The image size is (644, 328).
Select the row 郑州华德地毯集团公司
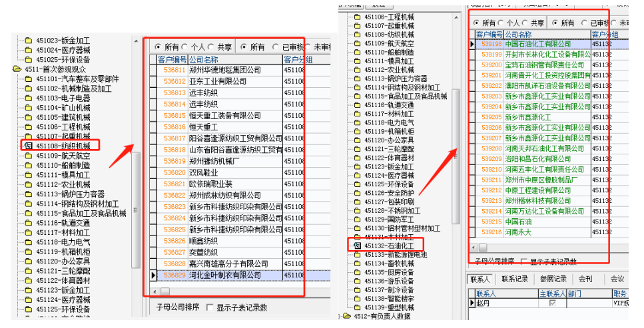click(x=240, y=71)
